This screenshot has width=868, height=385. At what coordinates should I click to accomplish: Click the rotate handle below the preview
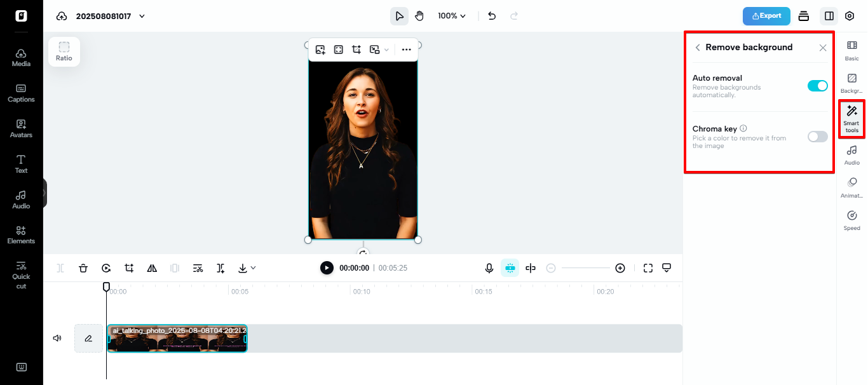(363, 253)
